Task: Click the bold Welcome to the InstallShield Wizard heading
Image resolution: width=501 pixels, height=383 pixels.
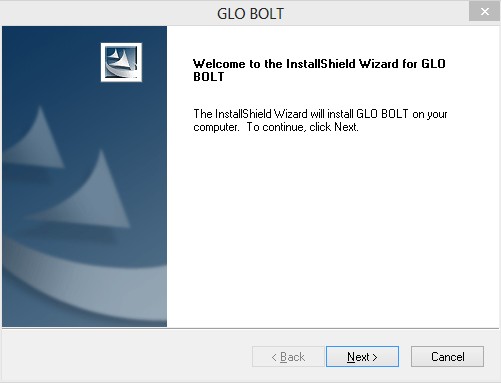Action: click(319, 70)
